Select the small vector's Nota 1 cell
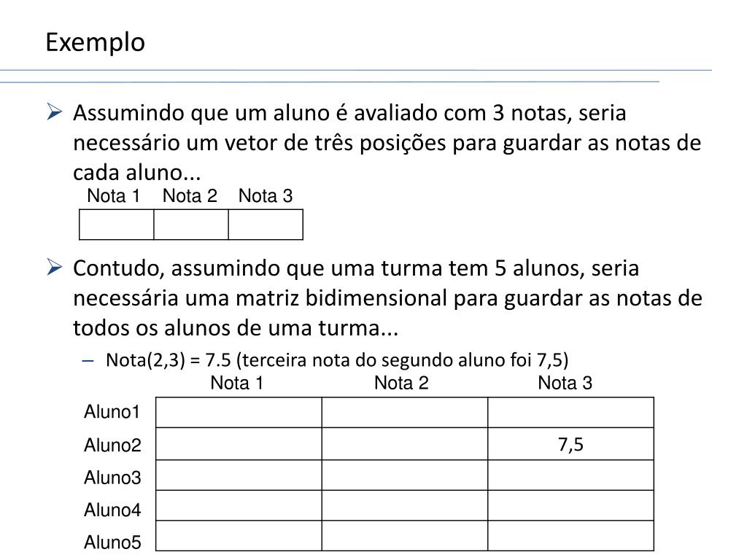The image size is (747, 560). (x=117, y=225)
